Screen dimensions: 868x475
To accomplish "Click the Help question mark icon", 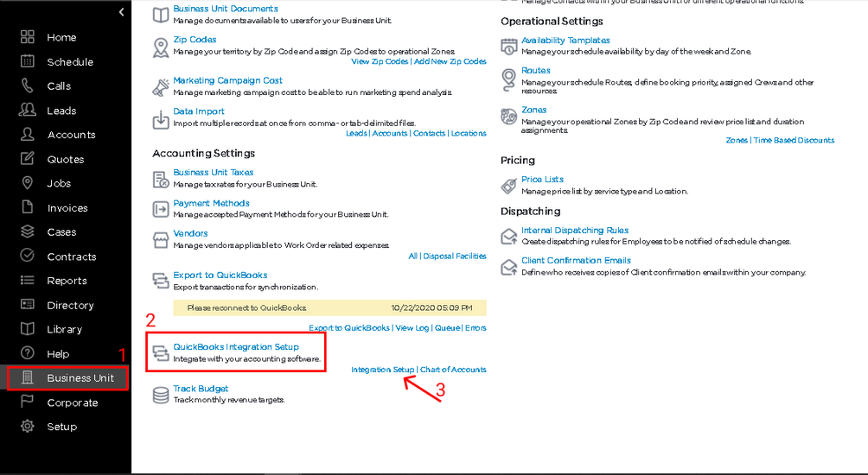I will 27,352.
